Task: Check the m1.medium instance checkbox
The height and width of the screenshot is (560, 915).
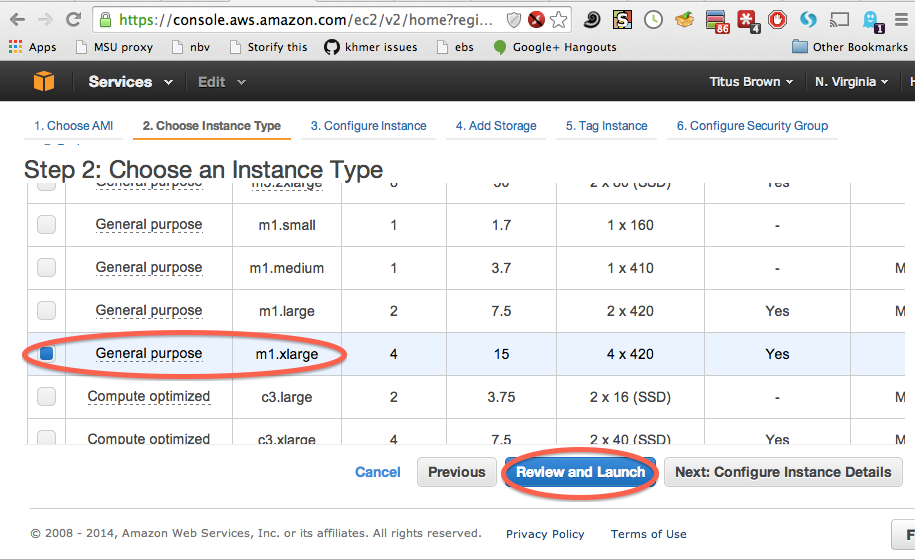Action: point(47,268)
